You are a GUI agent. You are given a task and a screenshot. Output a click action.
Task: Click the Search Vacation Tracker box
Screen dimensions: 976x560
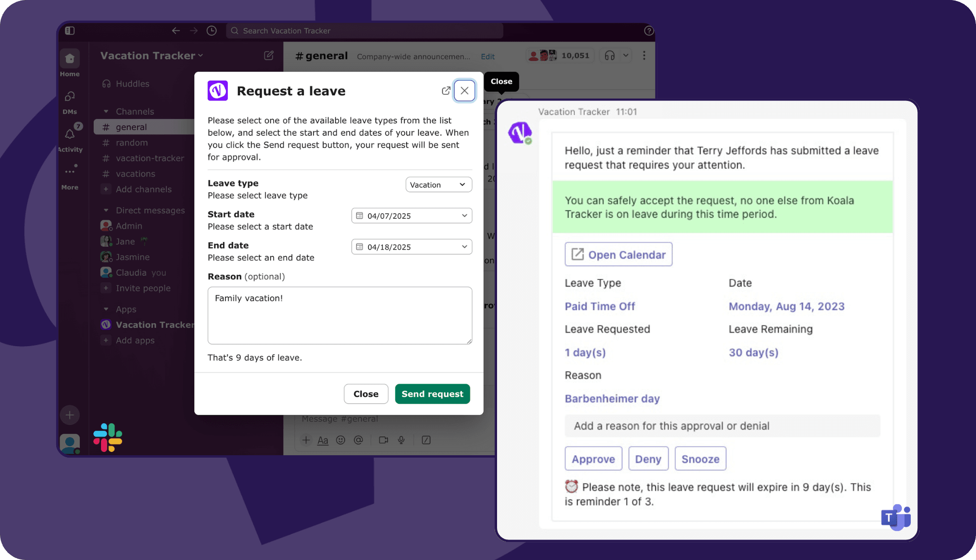[365, 30]
